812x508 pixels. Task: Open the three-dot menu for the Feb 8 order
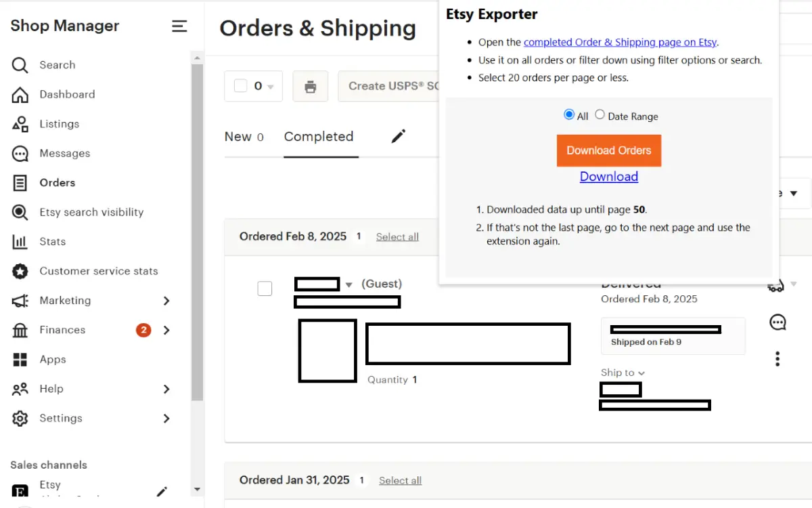777,358
